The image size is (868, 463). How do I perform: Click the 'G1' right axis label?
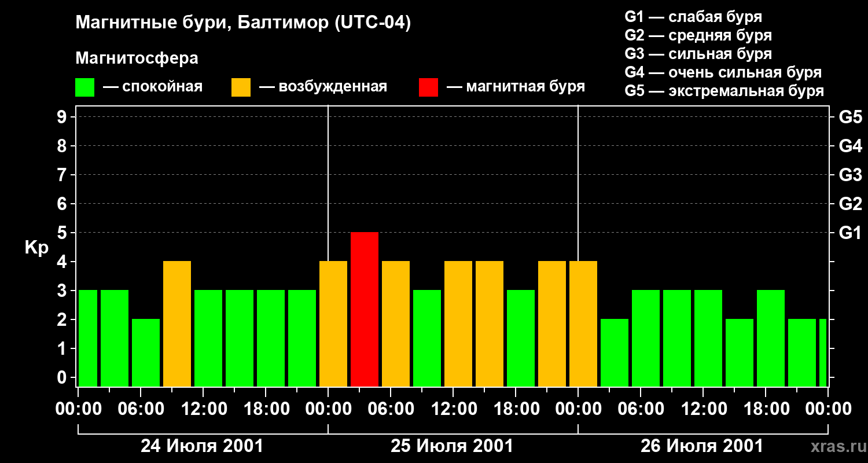(x=850, y=233)
